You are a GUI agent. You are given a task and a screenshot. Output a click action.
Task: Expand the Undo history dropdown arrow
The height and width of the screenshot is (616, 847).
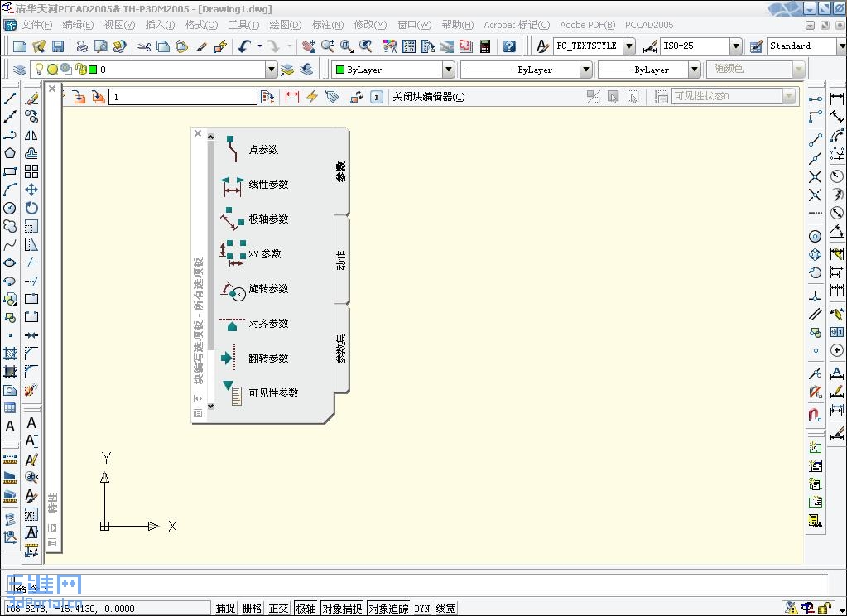[x=260, y=46]
